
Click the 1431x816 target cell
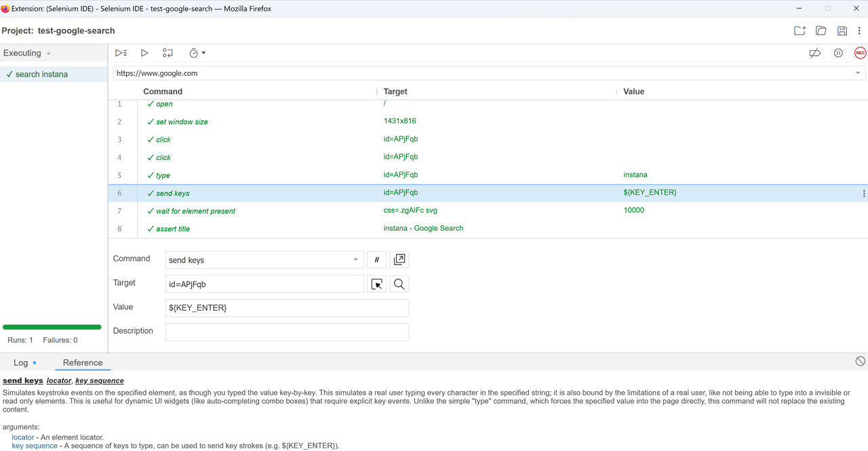click(x=399, y=121)
